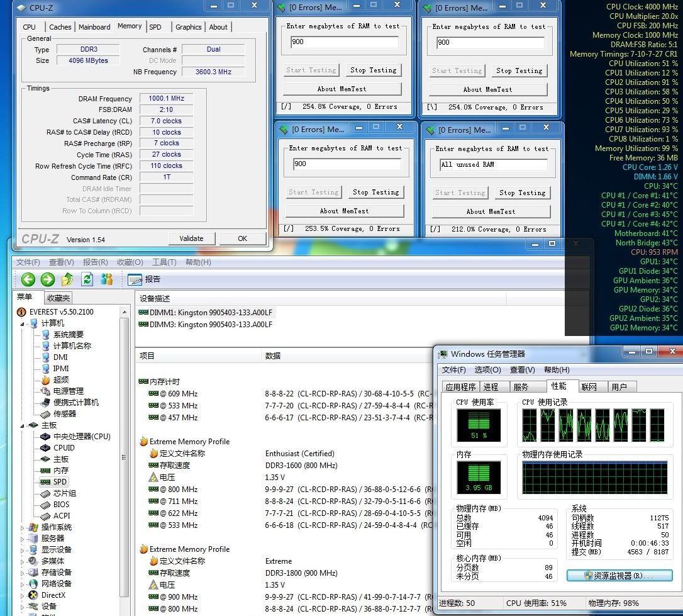Click the "All unused RAM" input field
Viewport: 683px width, 616px height.
[492, 165]
